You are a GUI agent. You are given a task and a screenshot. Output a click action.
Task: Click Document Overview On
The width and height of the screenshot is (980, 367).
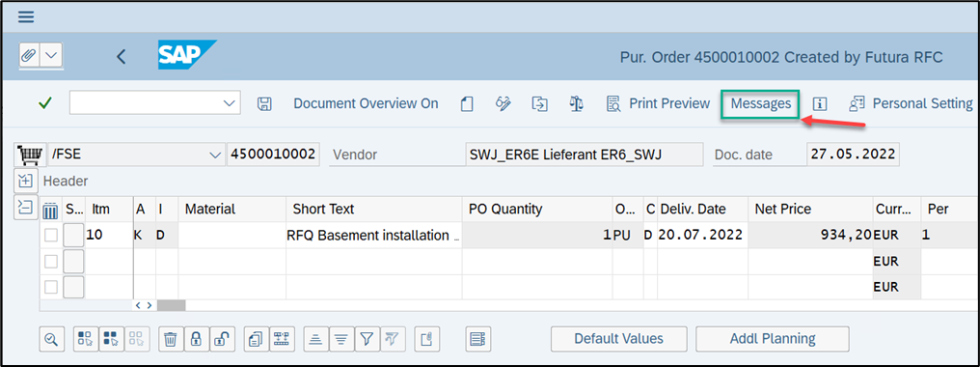point(366,104)
